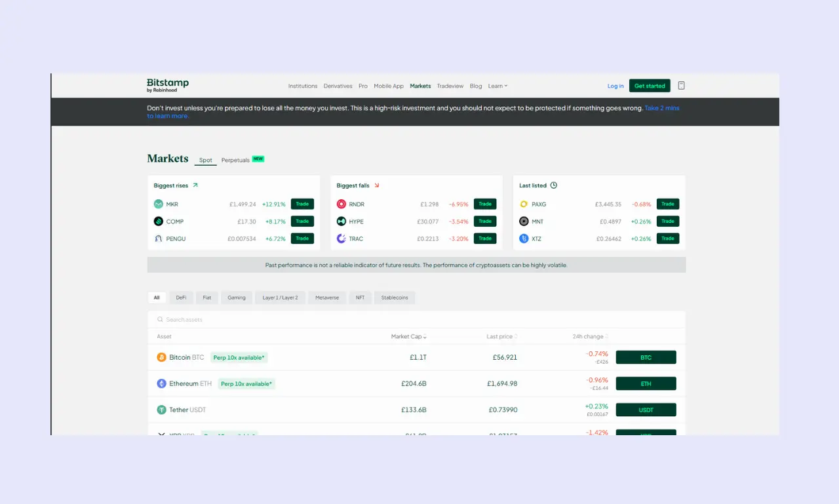This screenshot has width=839, height=504.
Task: Click the Biggest falls arrow icon
Action: 376,185
